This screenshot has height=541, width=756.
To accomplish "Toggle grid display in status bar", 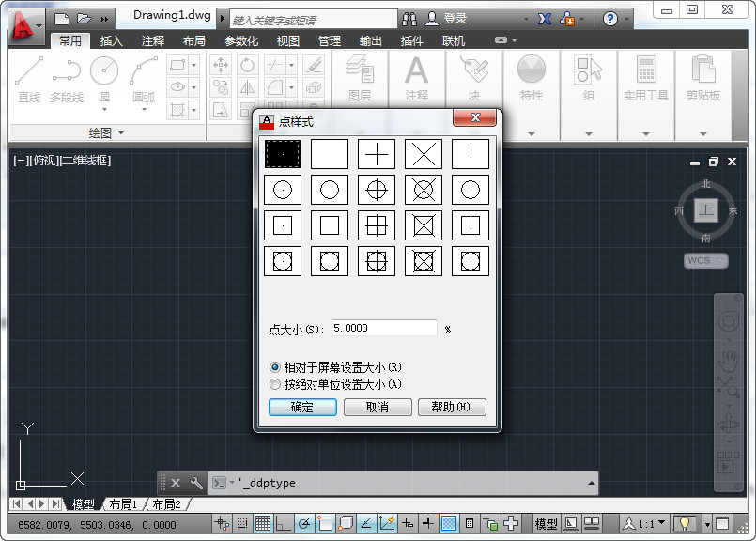I will click(263, 524).
